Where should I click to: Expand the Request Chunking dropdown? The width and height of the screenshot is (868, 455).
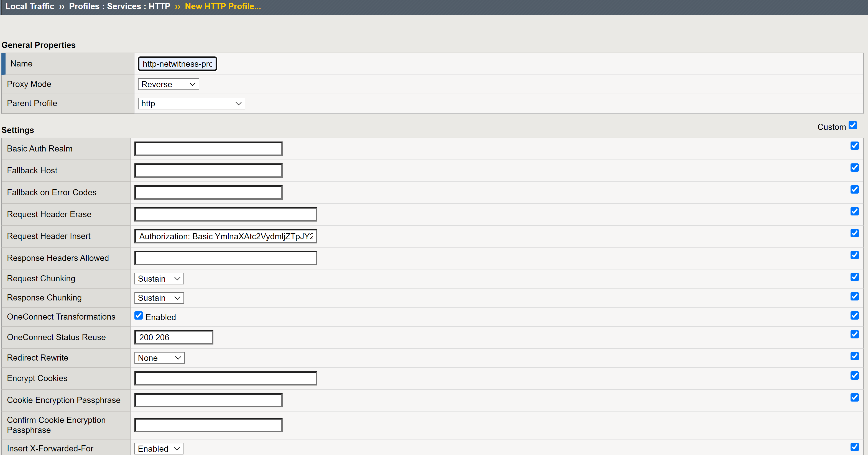(x=159, y=279)
